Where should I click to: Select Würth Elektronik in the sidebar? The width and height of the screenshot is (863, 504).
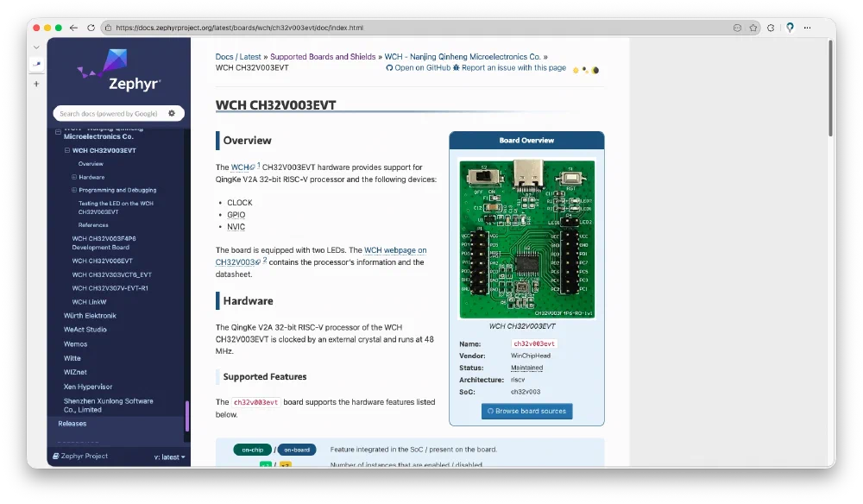point(90,316)
